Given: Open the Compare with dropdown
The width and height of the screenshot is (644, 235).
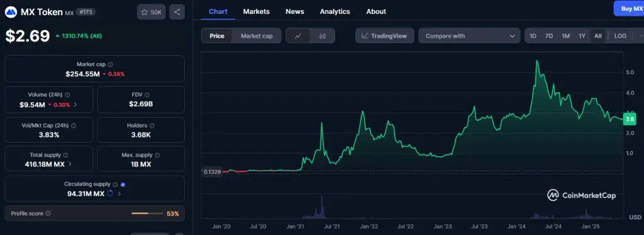Looking at the screenshot, I should coord(469,36).
